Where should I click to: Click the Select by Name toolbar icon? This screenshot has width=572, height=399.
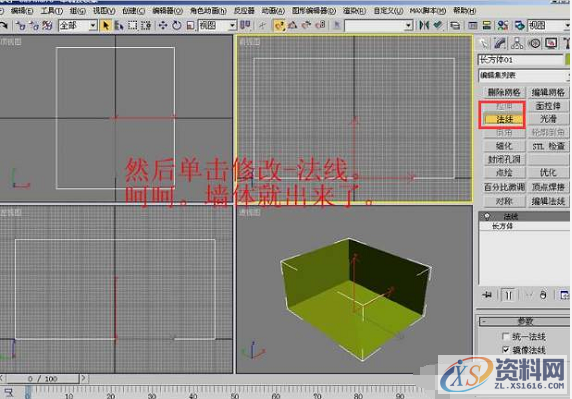(x=119, y=25)
